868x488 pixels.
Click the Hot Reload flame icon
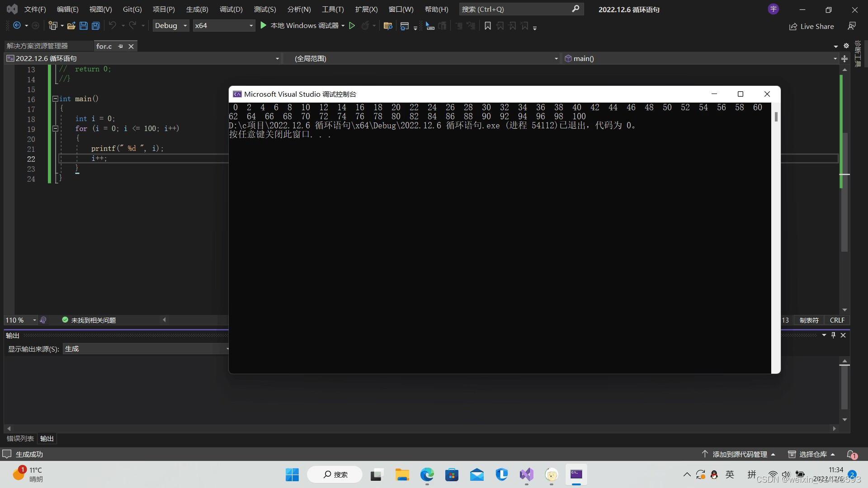click(365, 26)
